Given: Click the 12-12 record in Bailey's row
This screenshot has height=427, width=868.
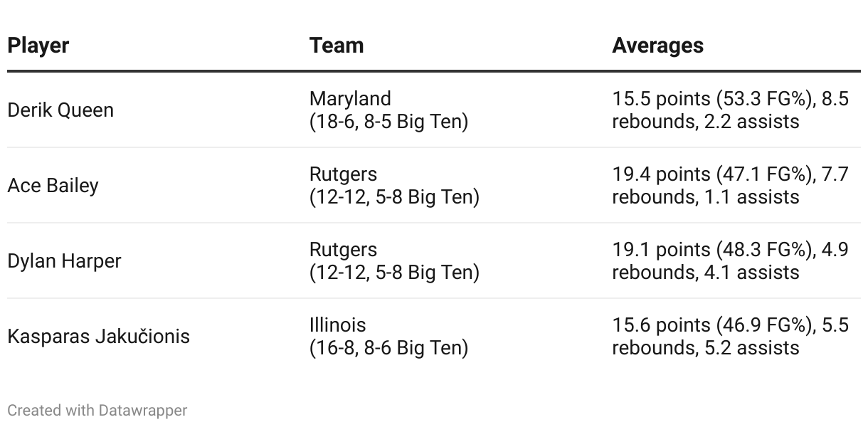Looking at the screenshot, I should [x=394, y=197].
